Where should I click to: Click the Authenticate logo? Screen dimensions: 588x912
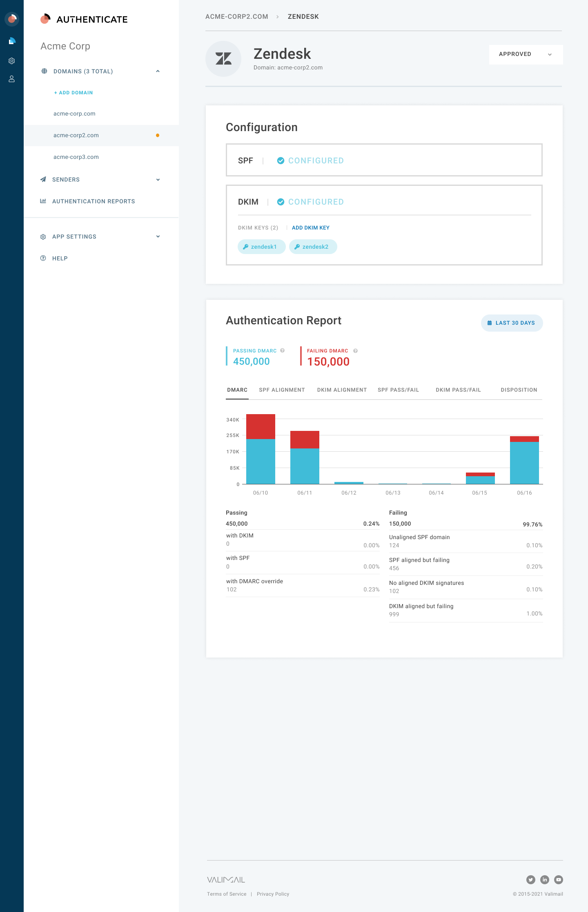pyautogui.click(x=84, y=19)
